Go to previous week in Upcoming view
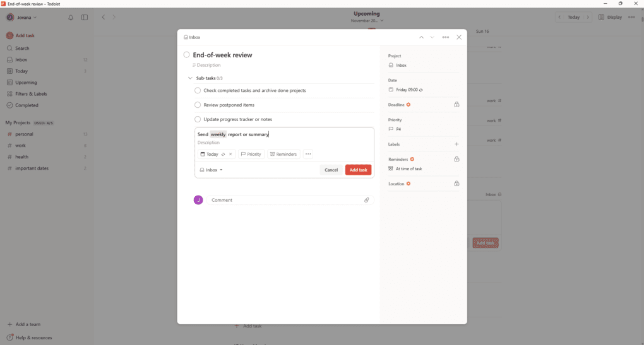This screenshot has height=345, width=644. [x=559, y=17]
